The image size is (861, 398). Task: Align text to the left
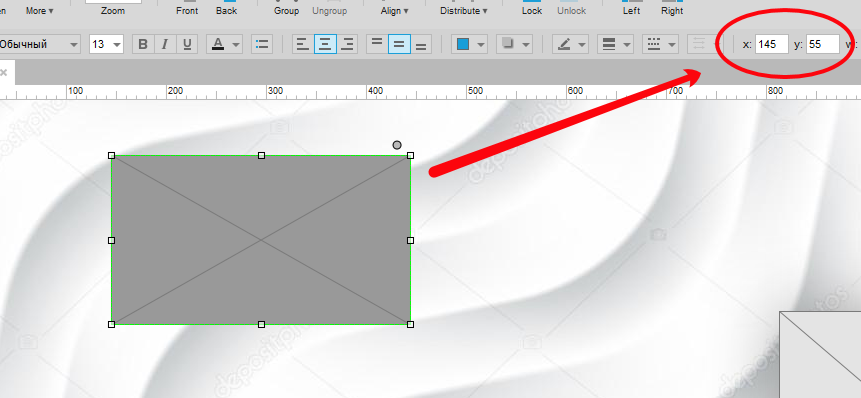pos(303,44)
